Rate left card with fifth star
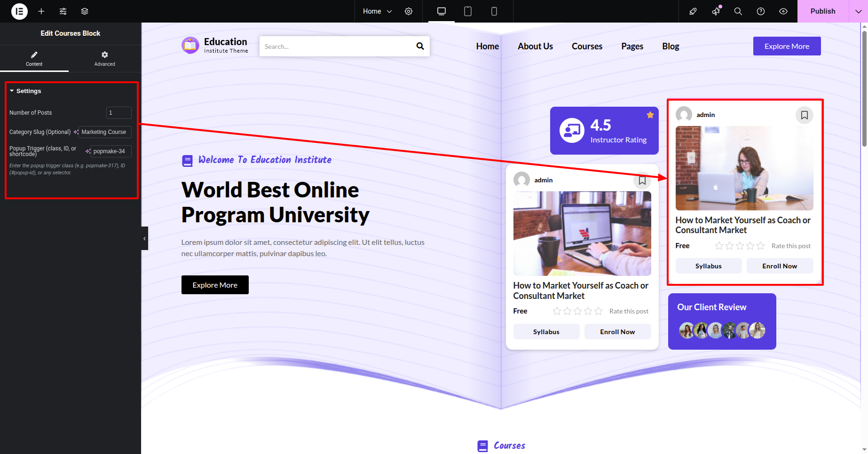Viewport: 868px width, 454px height. (598, 311)
